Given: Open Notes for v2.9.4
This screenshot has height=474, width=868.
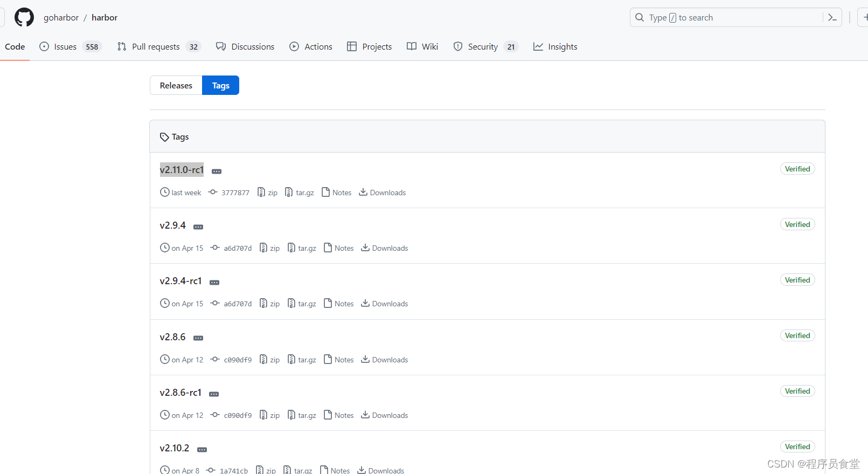Looking at the screenshot, I should click(338, 248).
